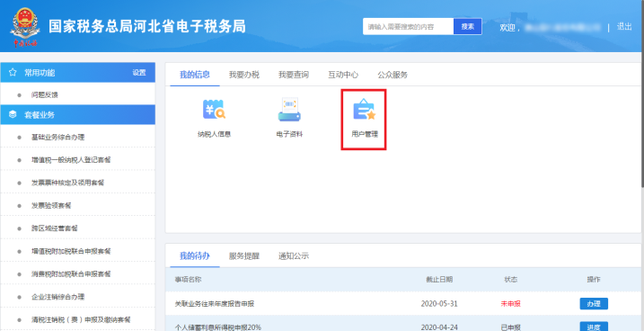This screenshot has width=644, height=331.
Task: Click the 退出 logout link
Action: coord(624,27)
